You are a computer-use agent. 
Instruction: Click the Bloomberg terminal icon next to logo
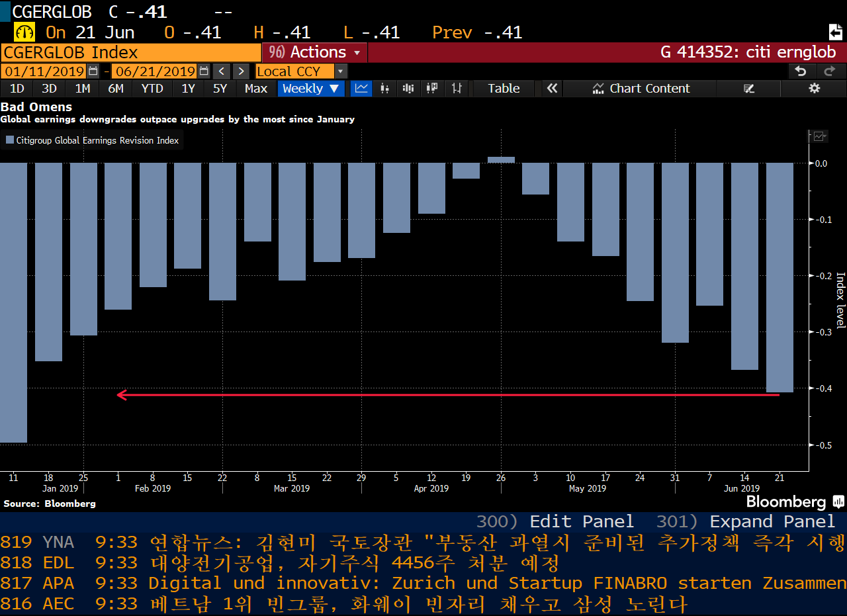838,502
